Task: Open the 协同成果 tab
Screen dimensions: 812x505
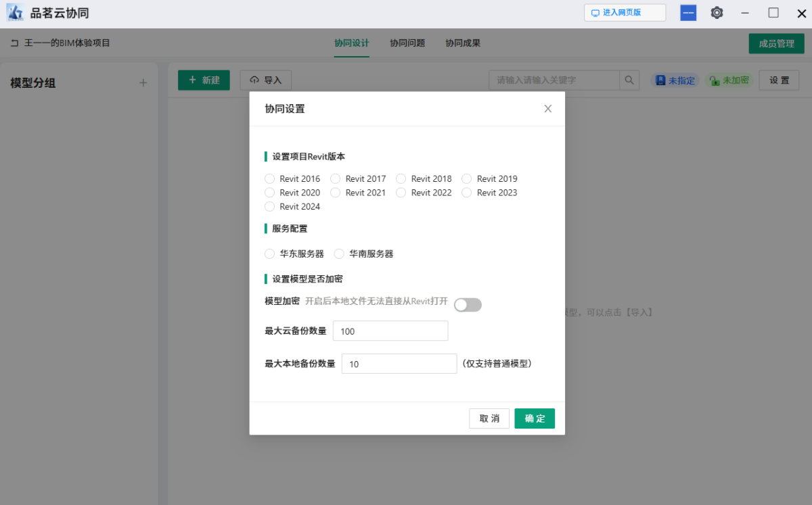Action: [464, 43]
